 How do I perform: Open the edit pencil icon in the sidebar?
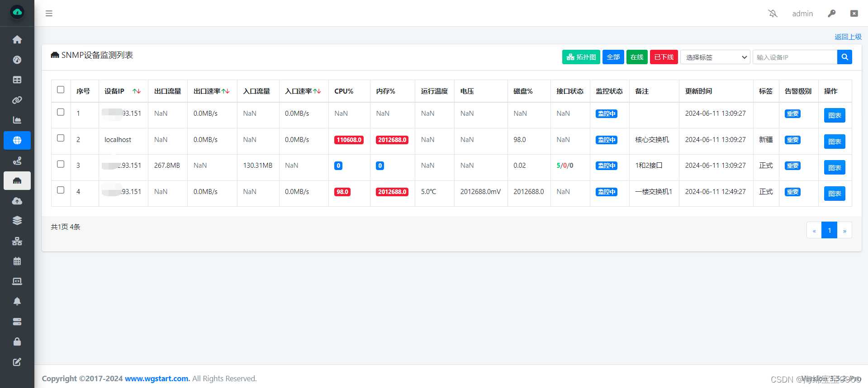(x=17, y=362)
